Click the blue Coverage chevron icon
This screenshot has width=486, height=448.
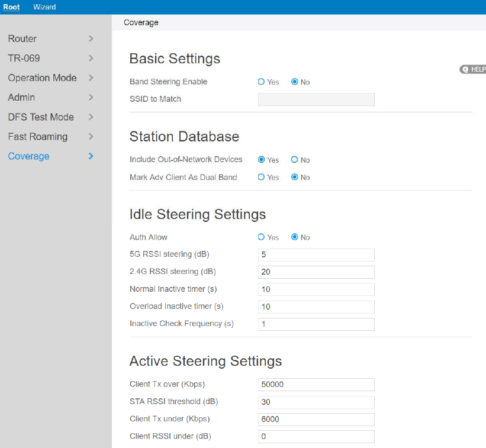coord(91,156)
